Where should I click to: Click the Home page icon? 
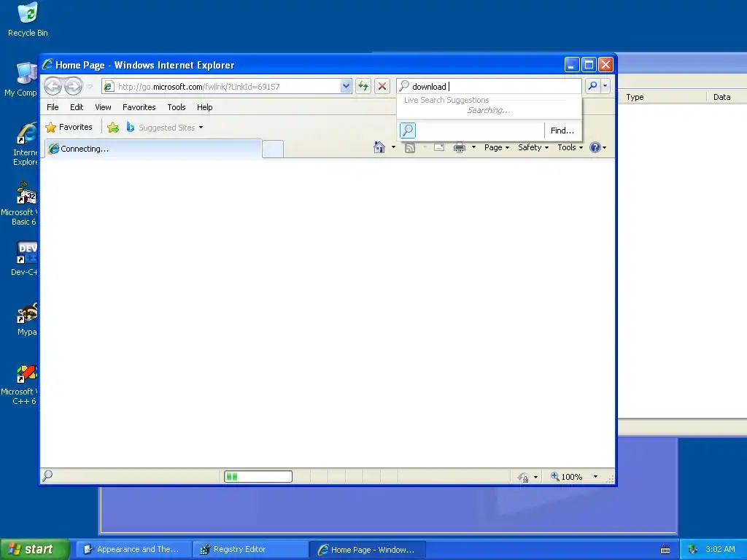(x=379, y=147)
